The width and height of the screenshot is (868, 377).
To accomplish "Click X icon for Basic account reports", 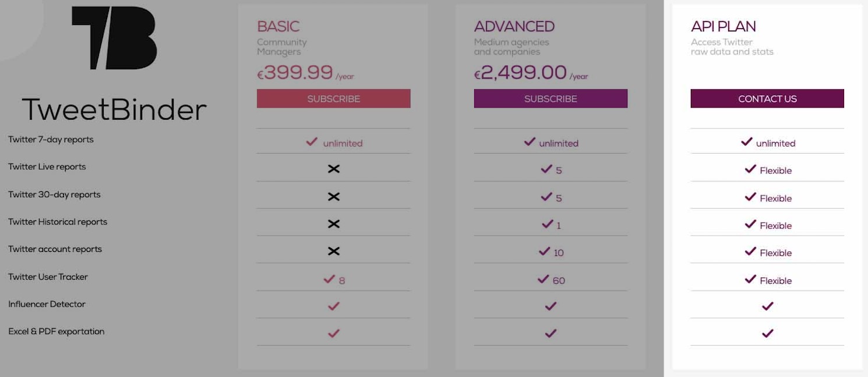I will 333,251.
